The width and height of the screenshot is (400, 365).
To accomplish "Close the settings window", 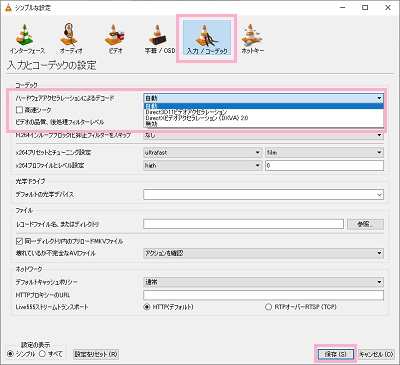I will 388,7.
